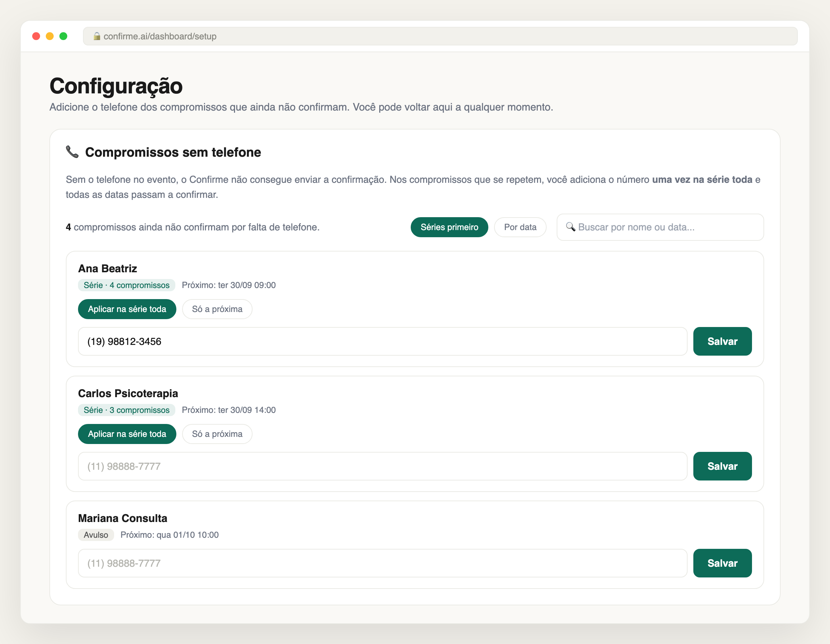Click the phone field for Carlos Psicoterapia
The height and width of the screenshot is (644, 830).
pyautogui.click(x=382, y=466)
